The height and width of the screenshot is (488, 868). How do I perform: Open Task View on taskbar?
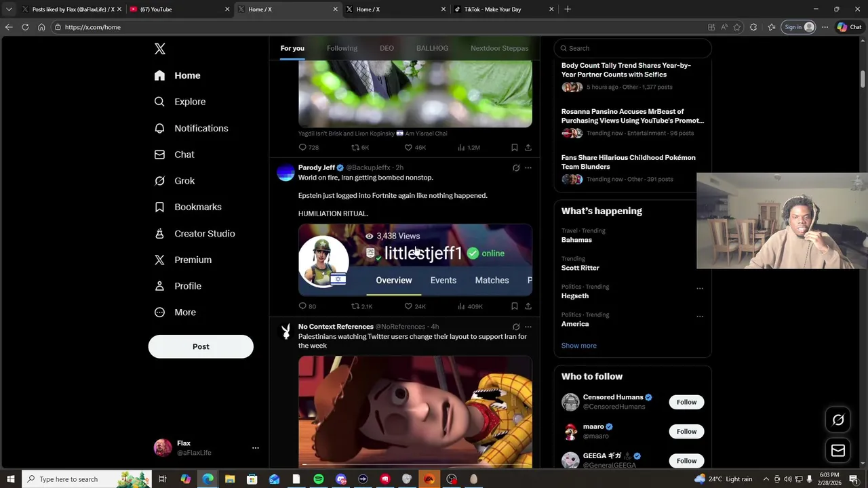point(163,479)
